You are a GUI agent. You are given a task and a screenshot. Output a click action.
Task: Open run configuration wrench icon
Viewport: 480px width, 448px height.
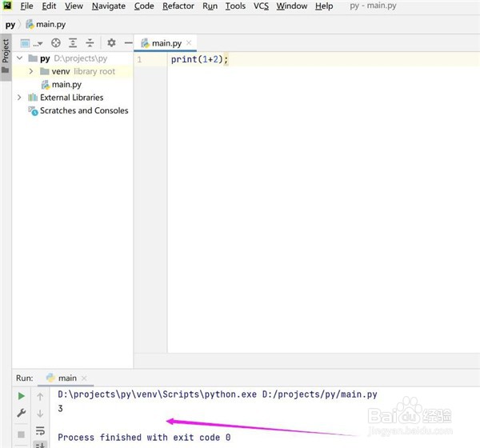pos(21,413)
